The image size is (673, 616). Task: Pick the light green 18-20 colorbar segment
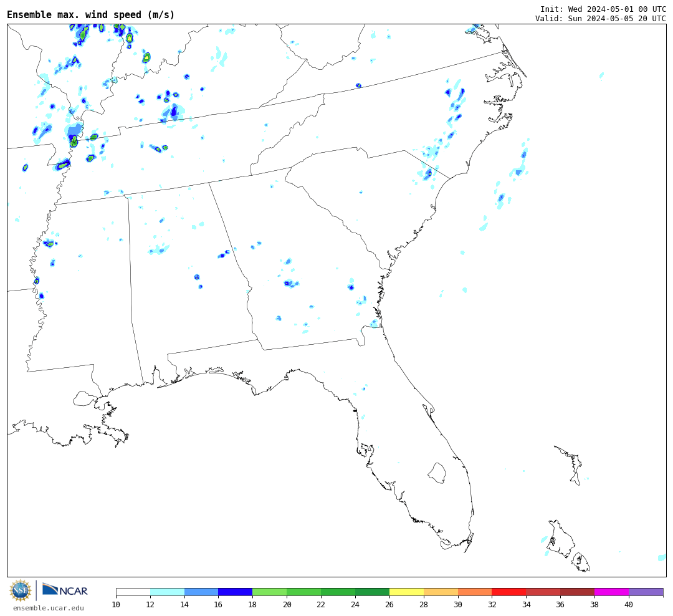270,592
